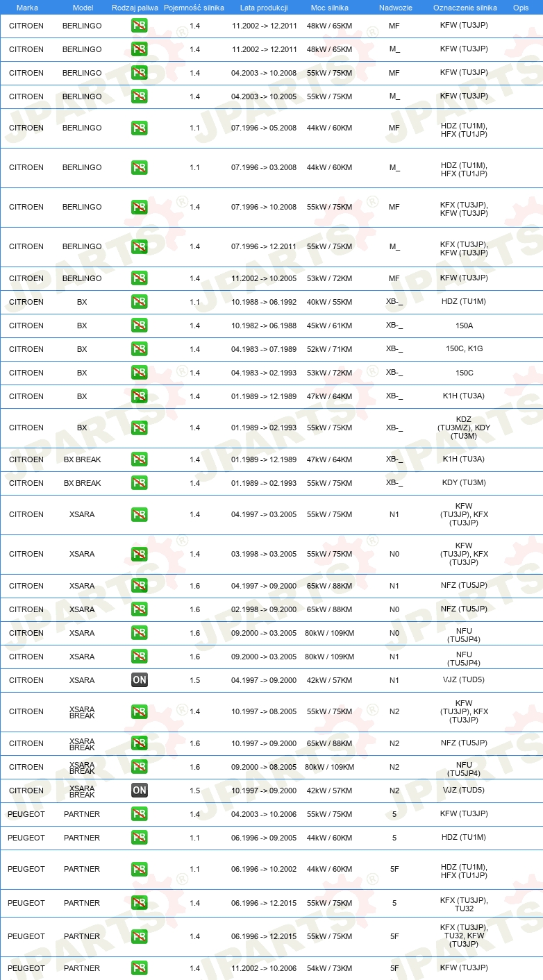The width and height of the screenshot is (543, 980).
Task: Select the 04.2003 -> 10.2005 production years cell
Action: (264, 96)
